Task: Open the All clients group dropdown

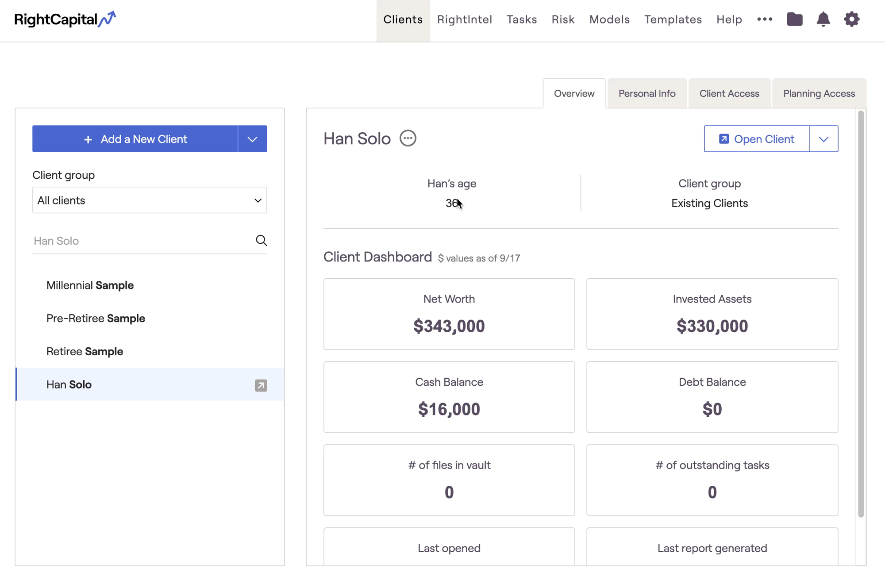Action: click(150, 200)
